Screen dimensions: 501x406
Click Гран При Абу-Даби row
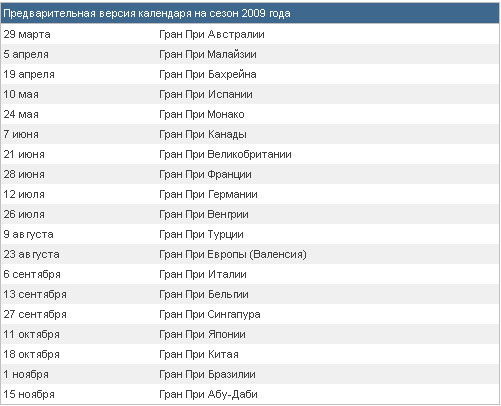coord(250,394)
